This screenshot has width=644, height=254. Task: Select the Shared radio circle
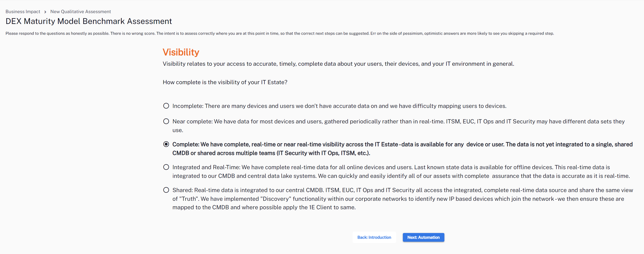(166, 190)
